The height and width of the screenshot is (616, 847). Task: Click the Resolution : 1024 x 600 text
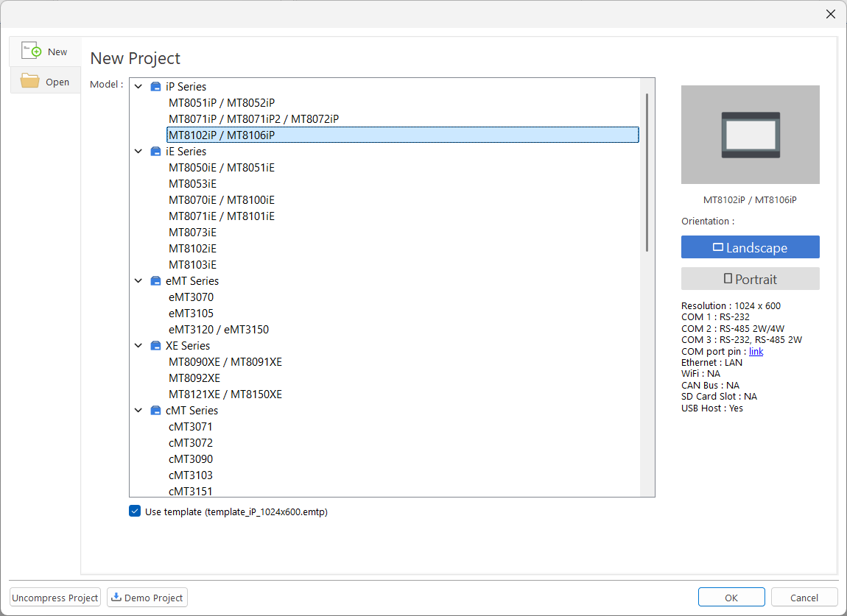click(731, 305)
